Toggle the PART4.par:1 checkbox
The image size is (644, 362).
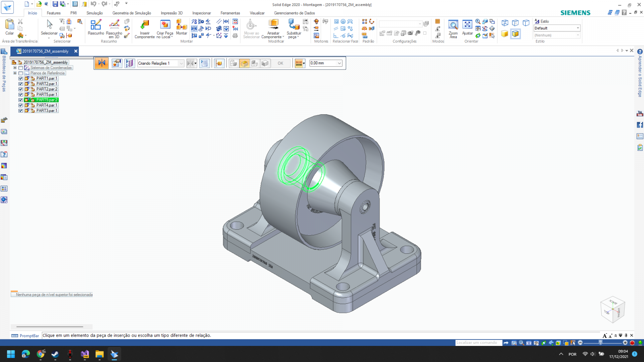click(x=21, y=105)
